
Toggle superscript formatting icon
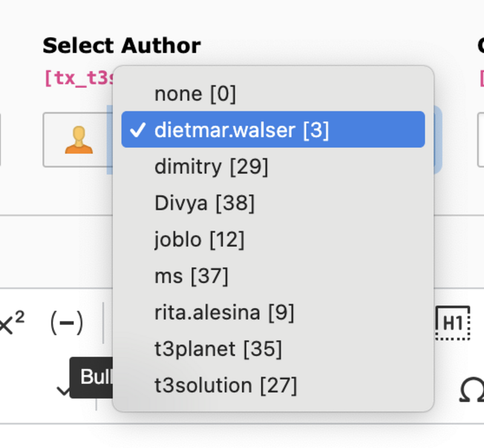[11, 323]
